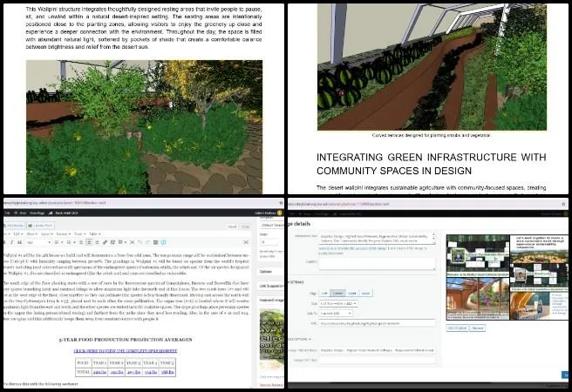
Task: Open the blue keyboard shortcuts help icon
Action: (x=163, y=242)
